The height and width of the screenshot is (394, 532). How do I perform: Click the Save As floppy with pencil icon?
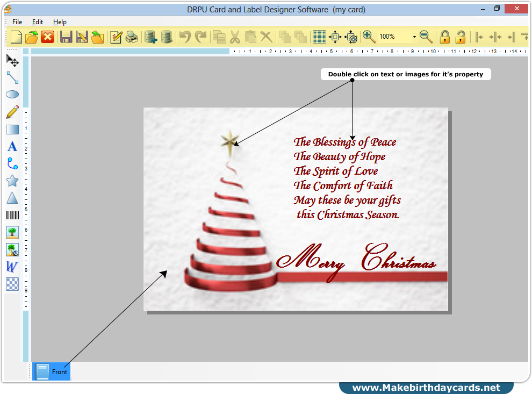(82, 37)
